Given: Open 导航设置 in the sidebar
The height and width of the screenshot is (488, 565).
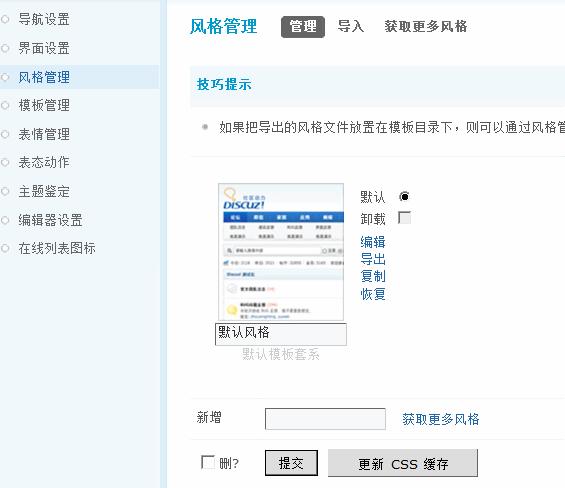Looking at the screenshot, I should (x=44, y=19).
